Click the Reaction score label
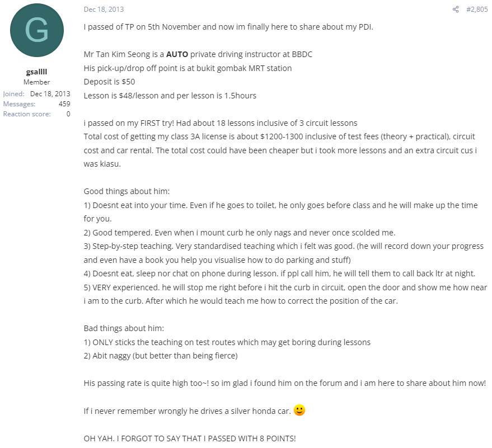 pyautogui.click(x=27, y=114)
